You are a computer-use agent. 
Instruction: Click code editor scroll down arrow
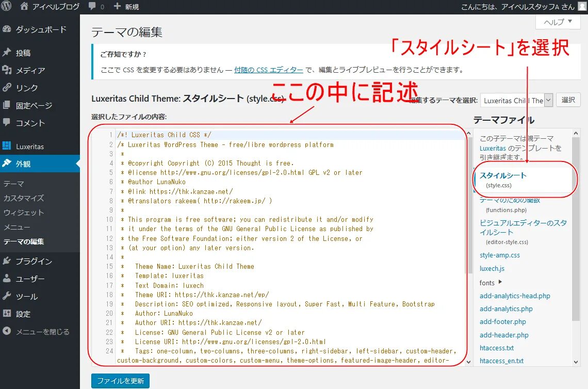point(468,362)
